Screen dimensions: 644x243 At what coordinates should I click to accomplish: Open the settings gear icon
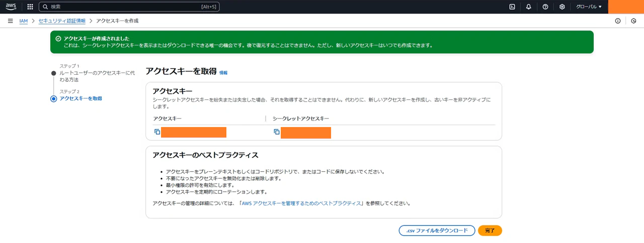(562, 7)
